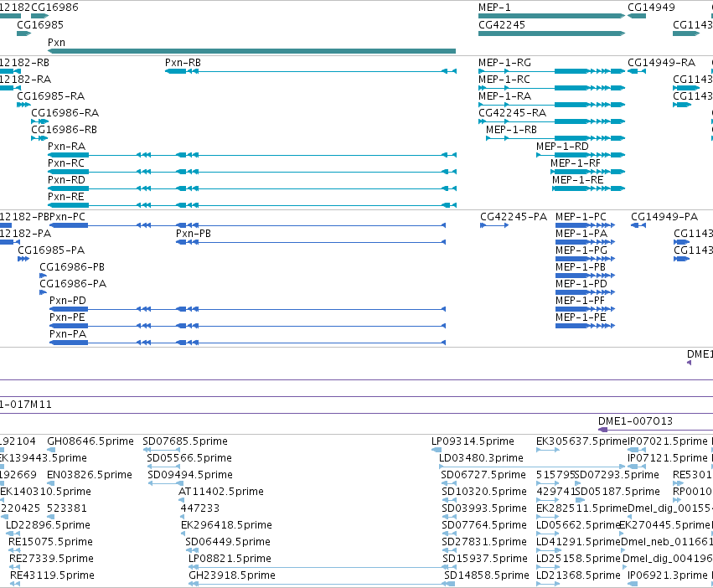Click the 447233 EST label
Image resolution: width=713 pixels, height=588 pixels.
tap(200, 508)
